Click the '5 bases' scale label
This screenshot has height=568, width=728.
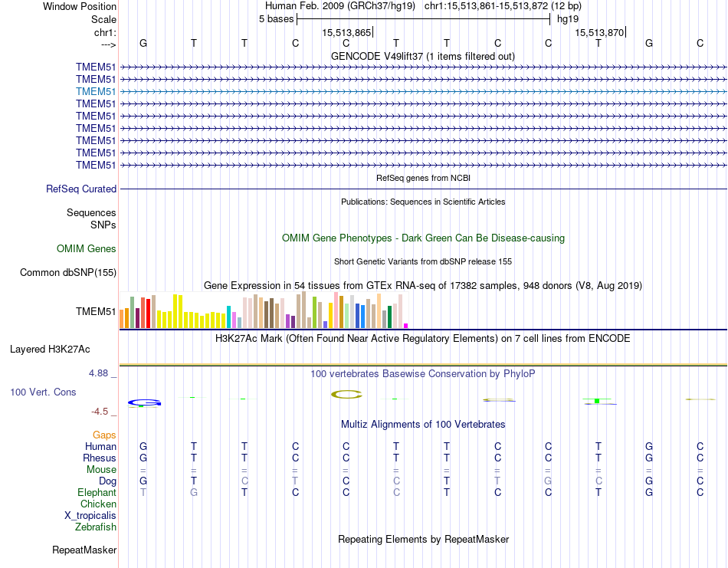click(x=276, y=19)
